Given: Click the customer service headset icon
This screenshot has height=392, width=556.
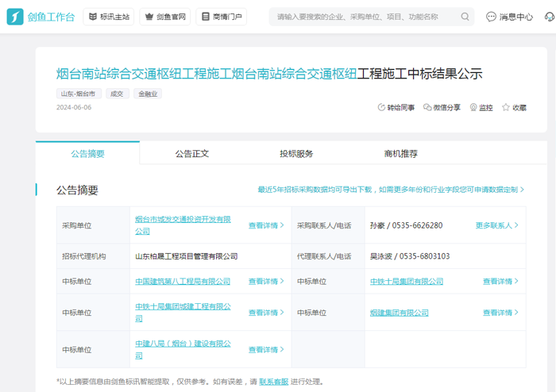Looking at the screenshot, I should click(x=550, y=17).
